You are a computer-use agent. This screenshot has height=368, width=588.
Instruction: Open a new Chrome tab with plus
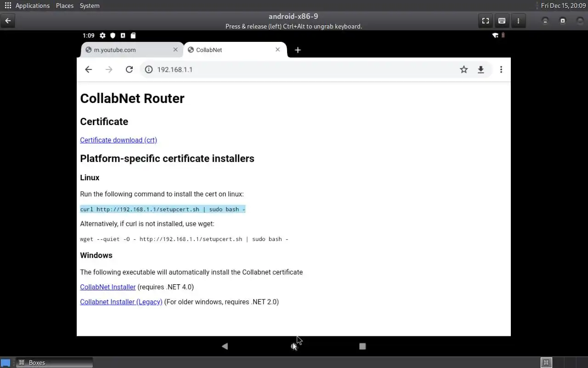coord(298,50)
